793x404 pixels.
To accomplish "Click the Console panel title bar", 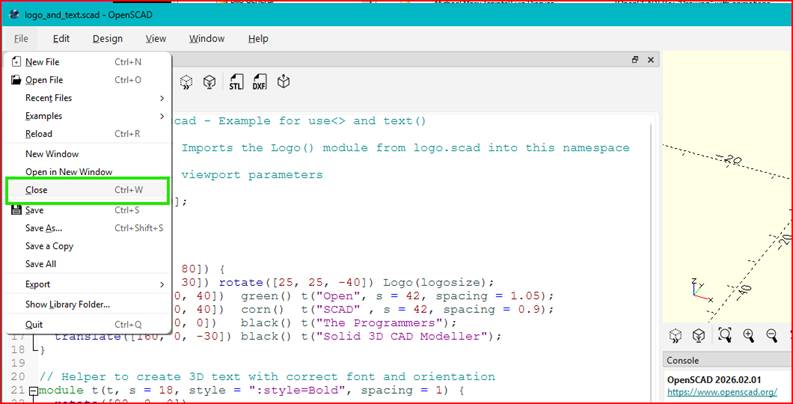I will click(727, 361).
